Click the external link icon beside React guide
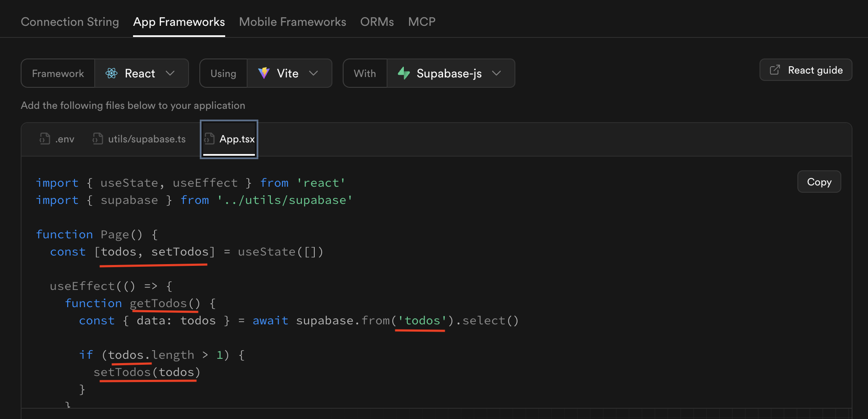 (775, 70)
